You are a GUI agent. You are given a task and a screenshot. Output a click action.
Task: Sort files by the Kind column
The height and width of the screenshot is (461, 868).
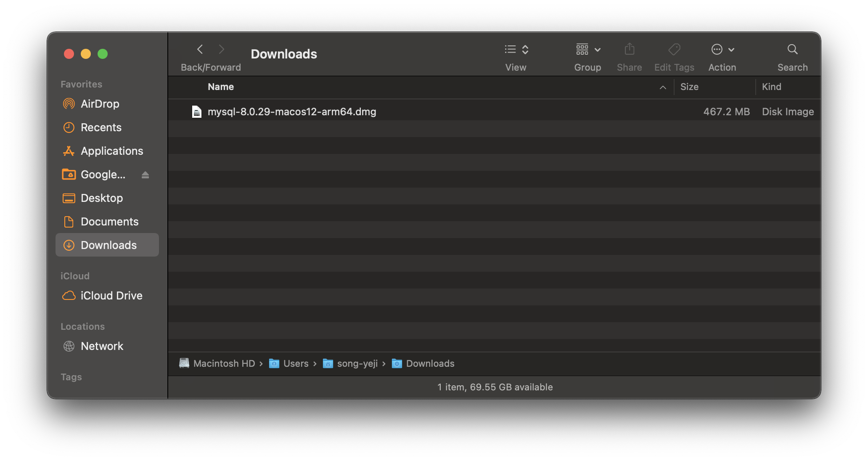coord(771,87)
